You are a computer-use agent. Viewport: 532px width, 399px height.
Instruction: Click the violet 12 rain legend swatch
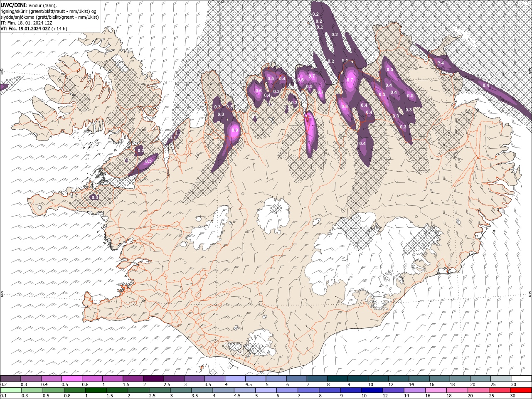(393, 390)
